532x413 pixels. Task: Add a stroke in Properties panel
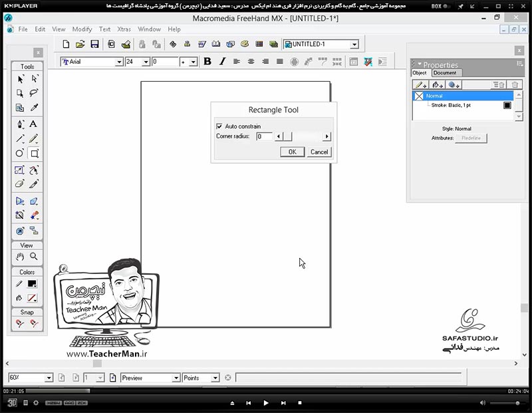(421, 85)
